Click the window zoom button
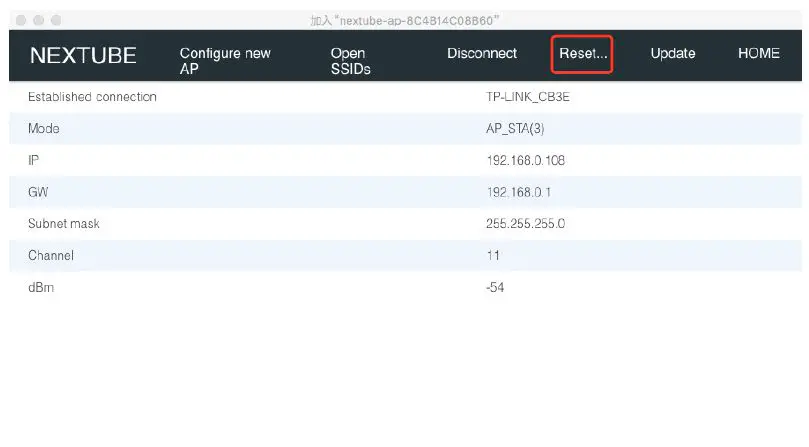The width and height of the screenshot is (809, 447). (x=56, y=20)
